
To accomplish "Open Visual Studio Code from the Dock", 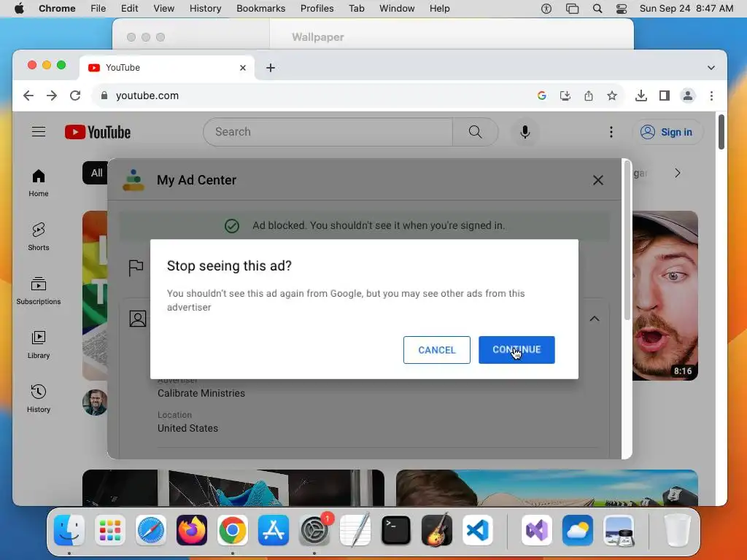I will (478, 530).
